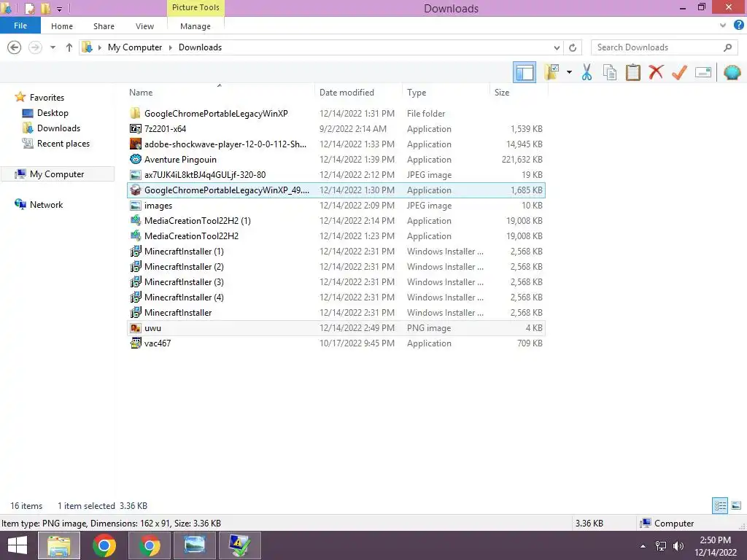Viewport: 747px width, 560px height.
Task: Switch to large thumbnails view in status bar
Action: tap(736, 505)
